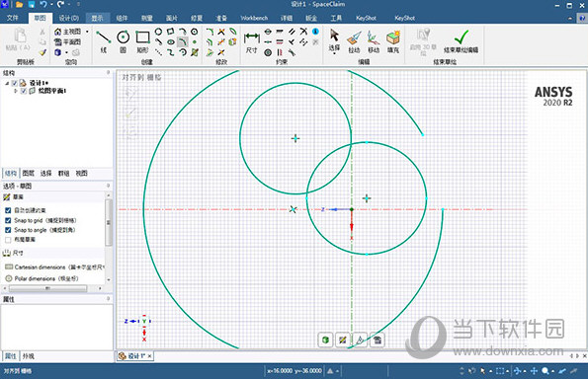The width and height of the screenshot is (588, 380).
Task: Click the sketch mode icon in canvas toolbar
Action: point(342,340)
